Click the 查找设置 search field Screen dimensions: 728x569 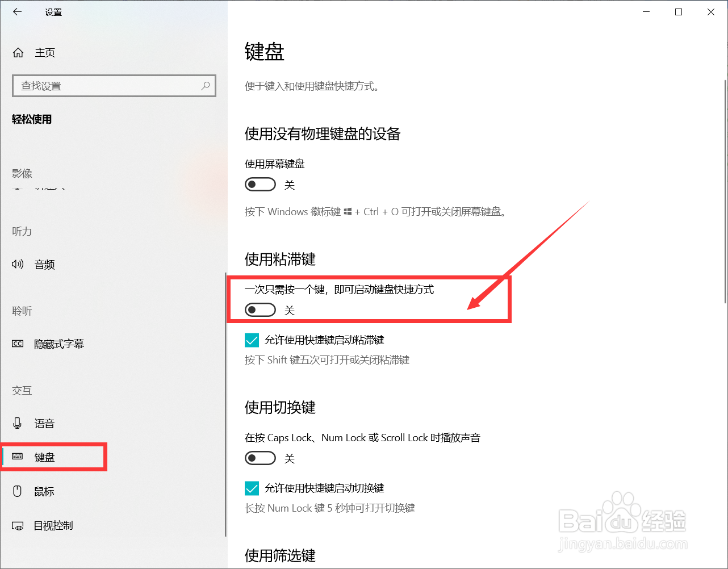coord(114,86)
